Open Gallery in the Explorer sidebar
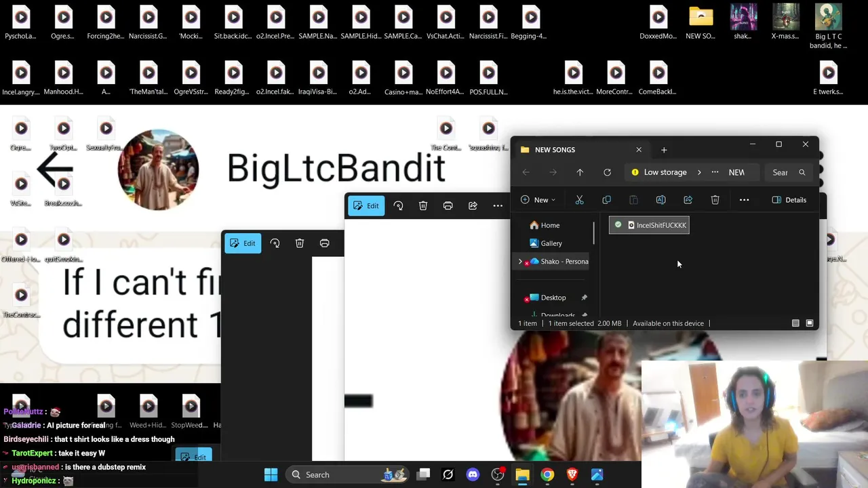The height and width of the screenshot is (488, 868). [x=546, y=243]
